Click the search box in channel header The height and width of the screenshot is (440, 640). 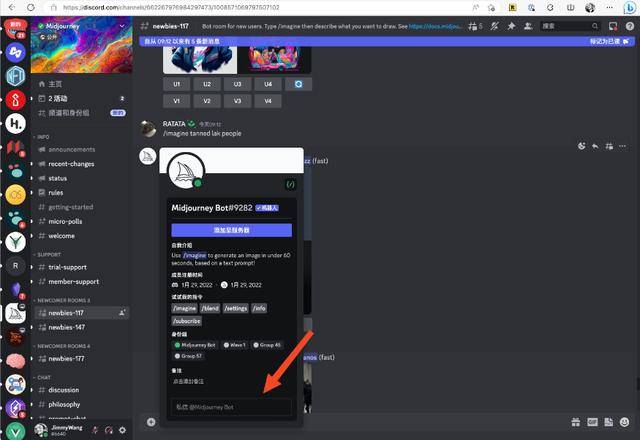click(x=570, y=26)
